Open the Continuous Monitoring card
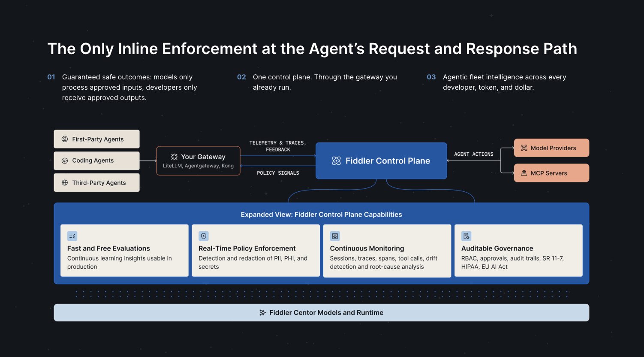The height and width of the screenshot is (357, 644). (x=387, y=251)
